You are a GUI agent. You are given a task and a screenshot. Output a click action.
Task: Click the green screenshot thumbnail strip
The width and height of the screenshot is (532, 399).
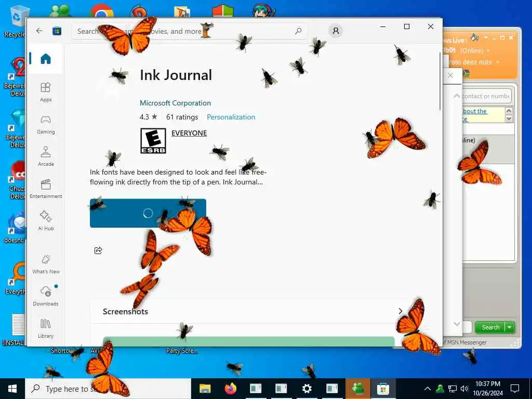248,341
